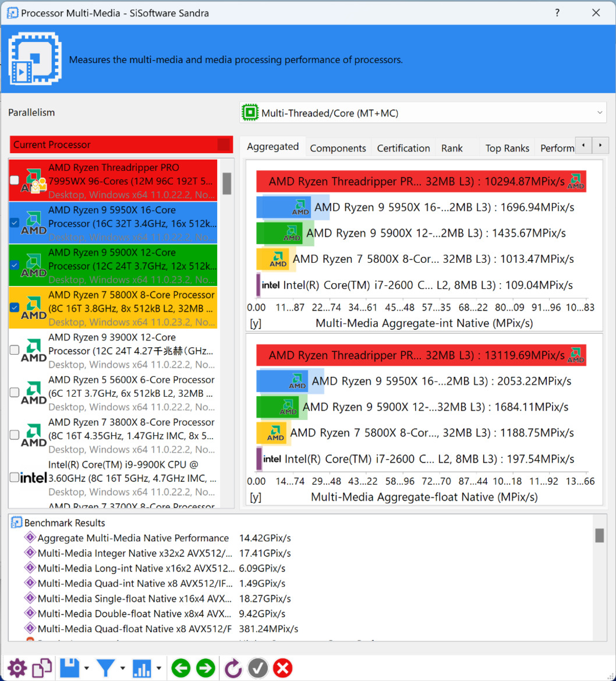
Task: Click the blue filter funnel icon
Action: point(105,668)
